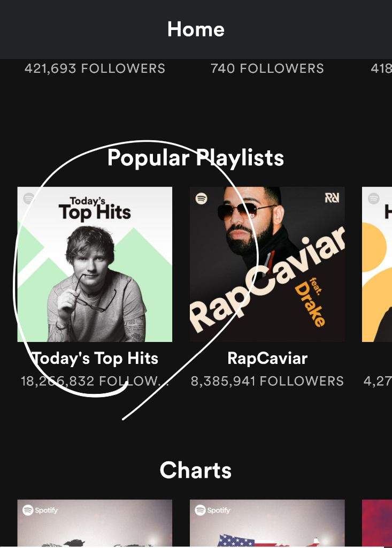Viewport: 392px width, 548px height.
Task: Click the Spotify logo on the RapCaviar cover
Action: tap(201, 199)
